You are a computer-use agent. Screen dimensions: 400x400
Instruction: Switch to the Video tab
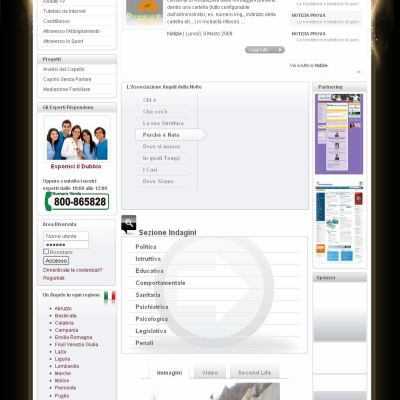[210, 373]
